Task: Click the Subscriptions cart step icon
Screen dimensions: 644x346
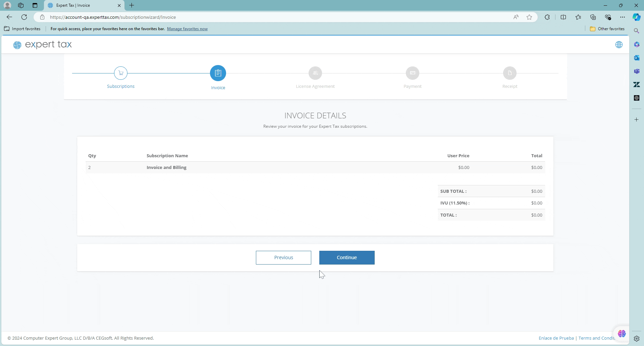Action: click(121, 73)
